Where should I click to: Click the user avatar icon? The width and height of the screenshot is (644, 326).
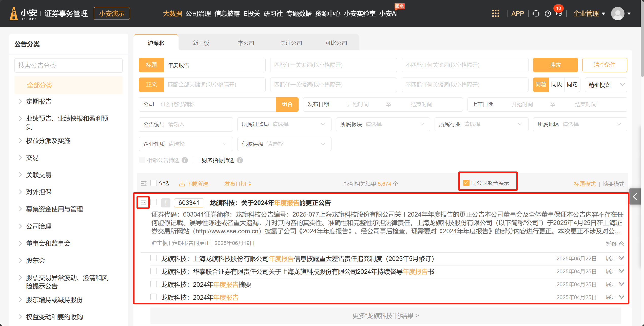click(617, 13)
